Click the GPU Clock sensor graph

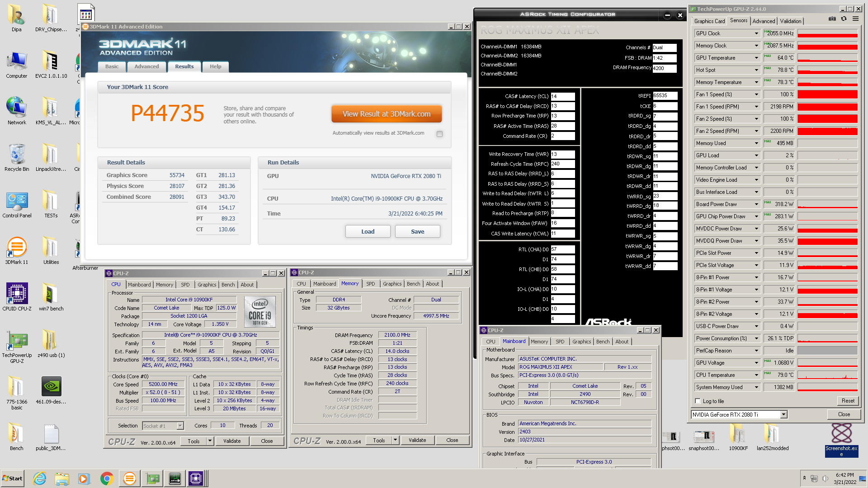pos(827,33)
